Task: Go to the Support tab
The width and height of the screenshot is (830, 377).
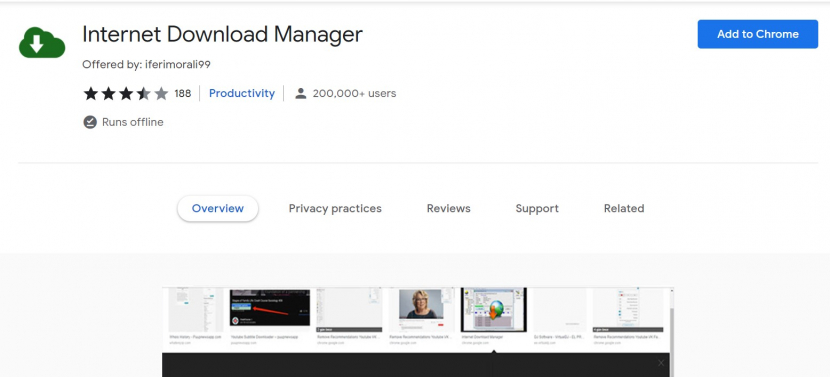Action: tap(537, 209)
